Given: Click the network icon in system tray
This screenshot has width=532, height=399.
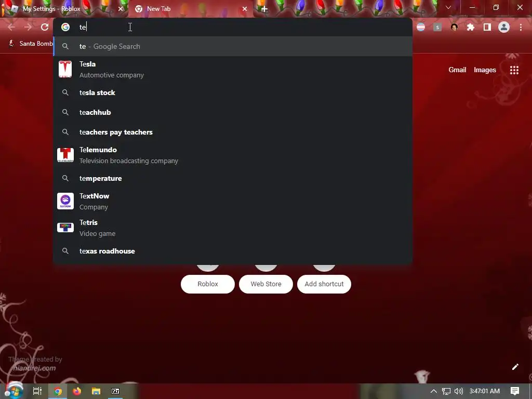Looking at the screenshot, I should [x=446, y=391].
